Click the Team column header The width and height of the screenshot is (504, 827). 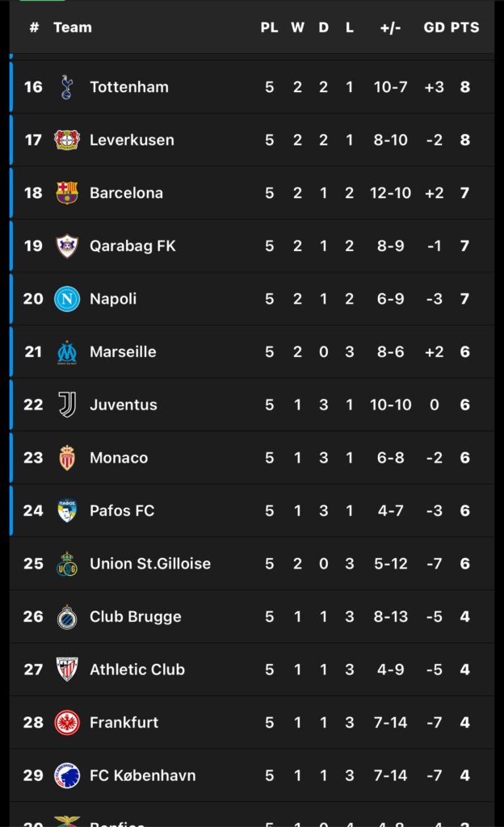tap(72, 27)
